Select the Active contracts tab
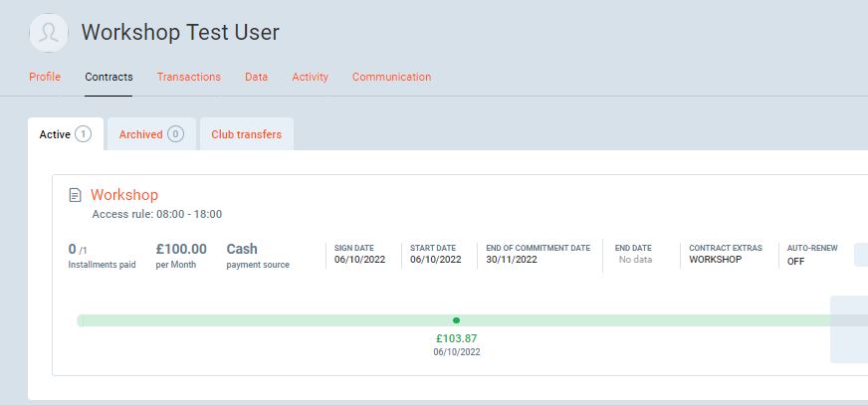This screenshot has height=405, width=868. pos(55,134)
